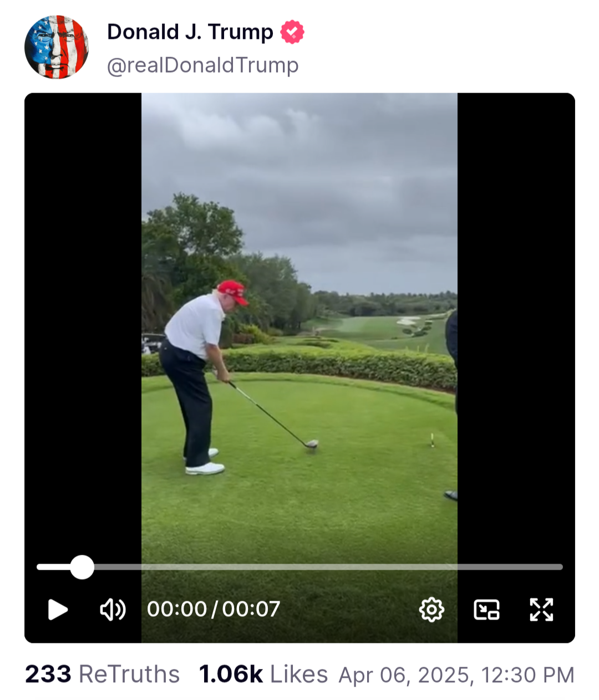View the 1.06k Likes list
599x700 pixels.
pos(263,675)
